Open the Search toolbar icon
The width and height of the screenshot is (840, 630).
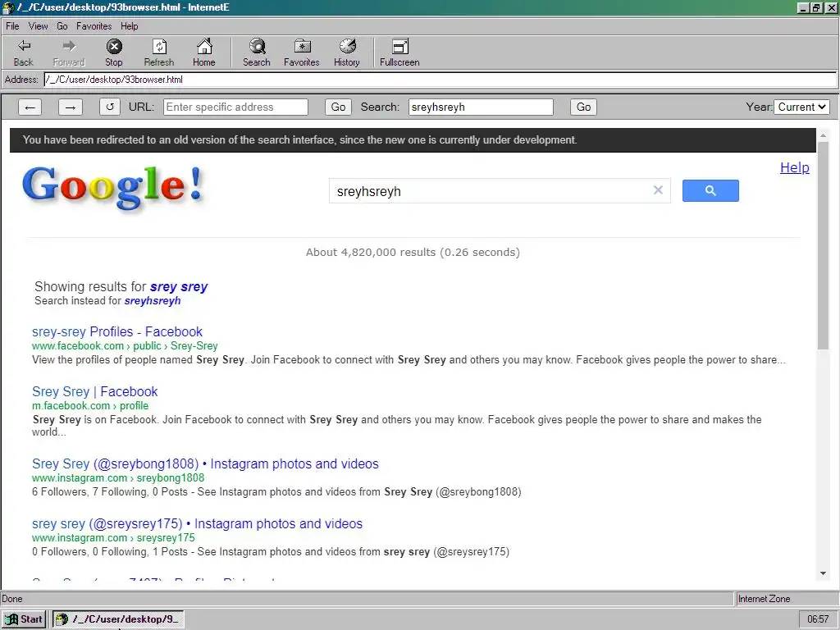tap(257, 52)
